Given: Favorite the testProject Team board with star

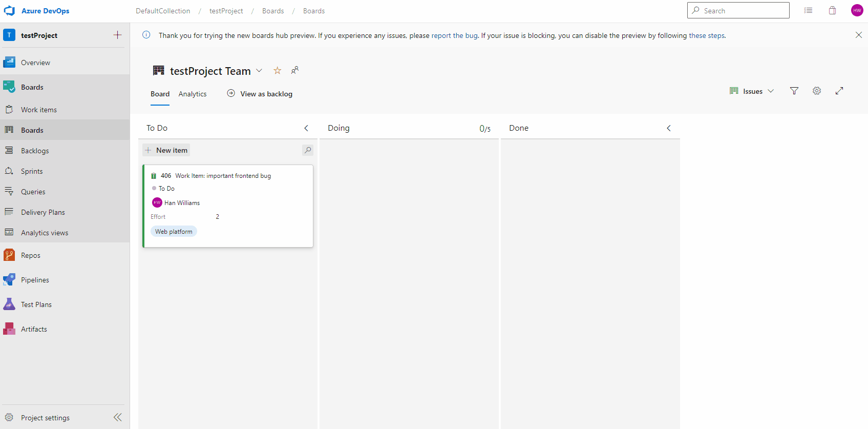Looking at the screenshot, I should pyautogui.click(x=277, y=71).
